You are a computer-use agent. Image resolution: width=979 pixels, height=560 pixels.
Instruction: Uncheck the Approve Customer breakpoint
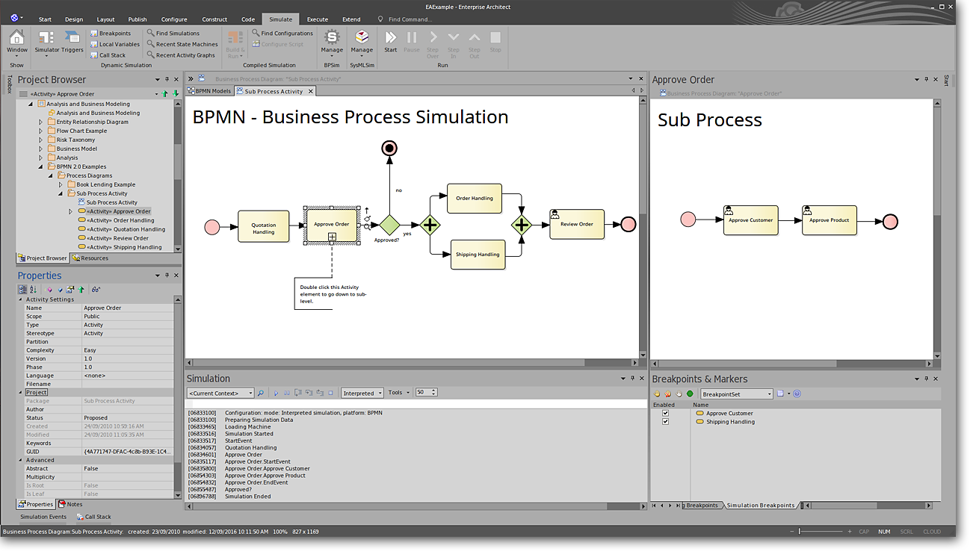click(x=665, y=413)
